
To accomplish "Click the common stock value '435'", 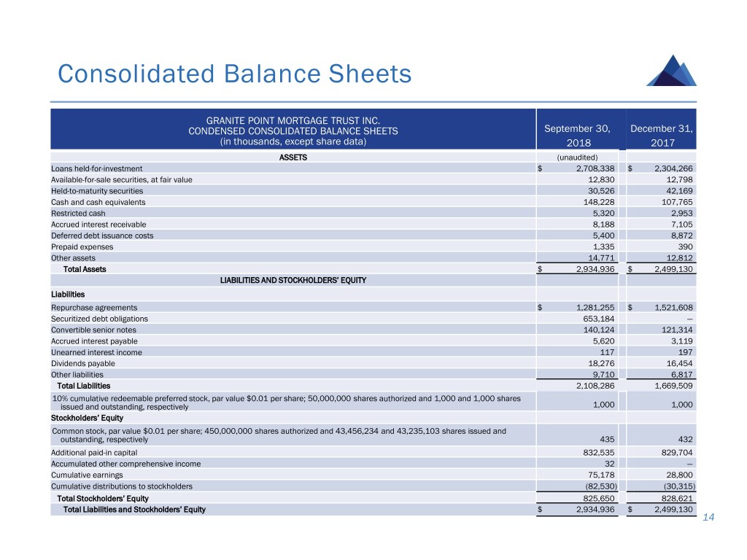I will point(607,439).
